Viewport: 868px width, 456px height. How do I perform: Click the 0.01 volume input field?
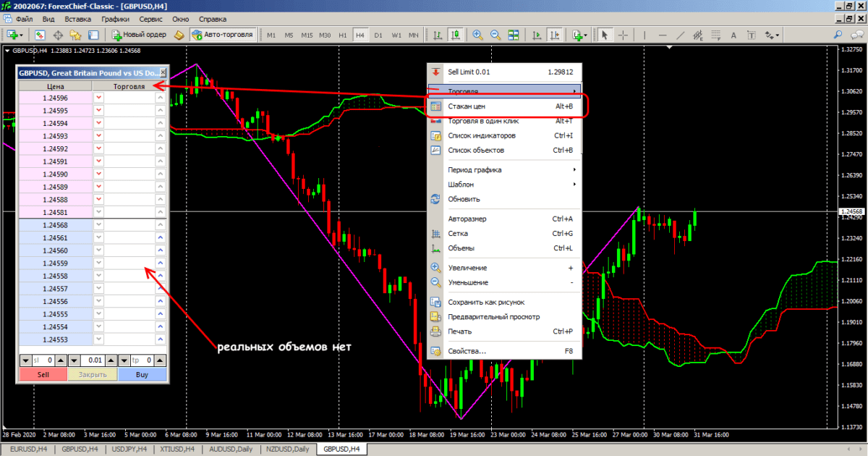coord(92,360)
